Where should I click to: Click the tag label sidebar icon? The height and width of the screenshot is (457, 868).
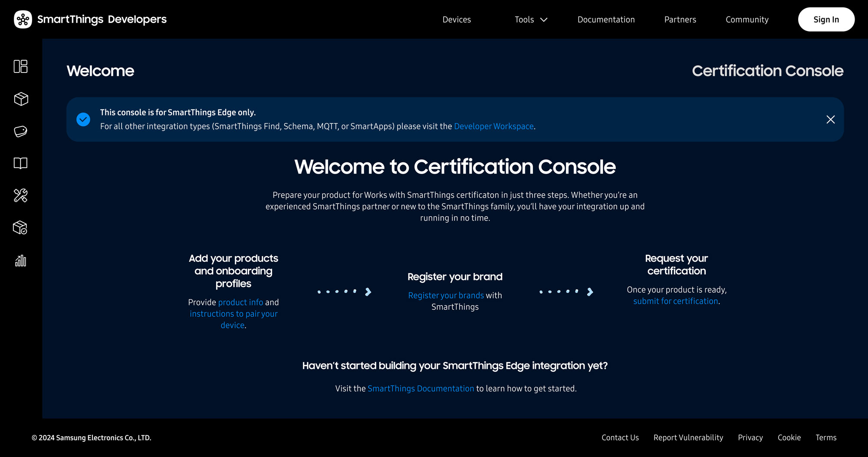[20, 131]
